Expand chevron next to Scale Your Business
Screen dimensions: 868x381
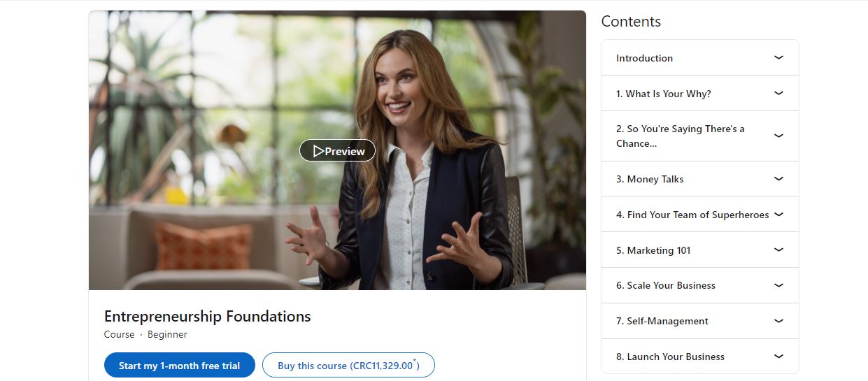pos(778,285)
